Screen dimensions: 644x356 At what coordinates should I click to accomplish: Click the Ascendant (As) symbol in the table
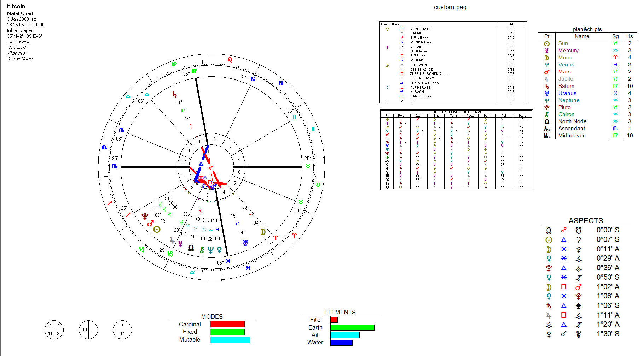pyautogui.click(x=547, y=129)
